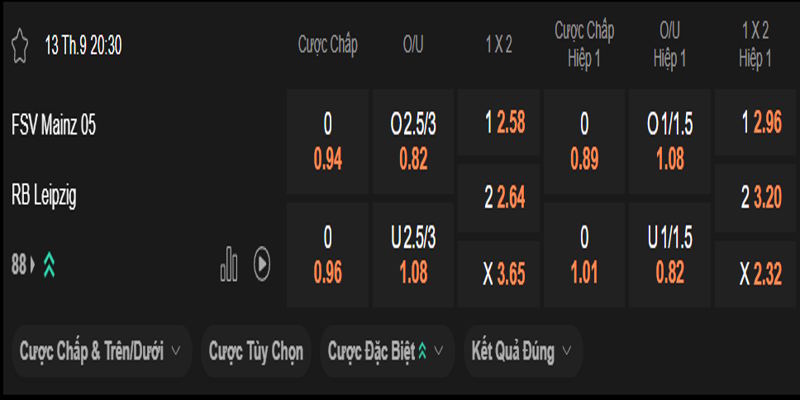Image resolution: width=800 pixels, height=400 pixels.
Task: Play the live stream video icon
Action: (x=261, y=265)
